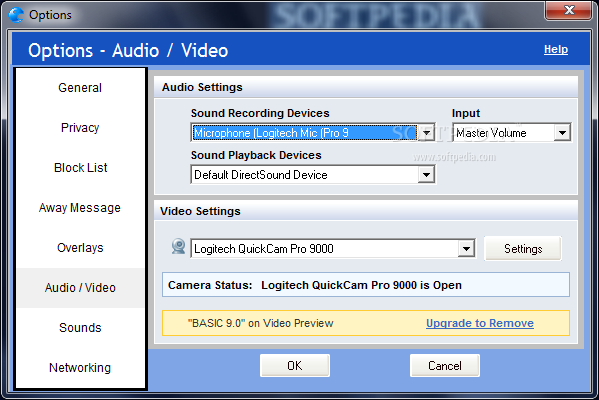Click the Sound Playback Devices label
The width and height of the screenshot is (599, 400).
(x=256, y=155)
